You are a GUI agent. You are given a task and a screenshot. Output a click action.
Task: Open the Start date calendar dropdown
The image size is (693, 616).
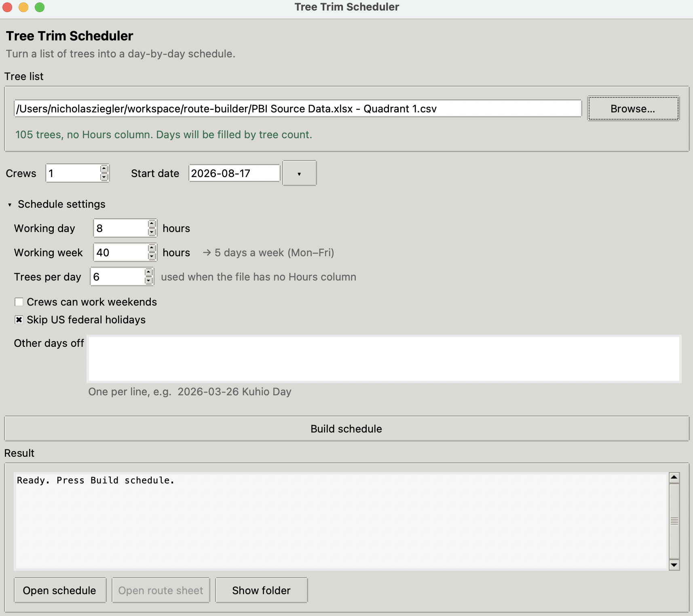tap(299, 173)
